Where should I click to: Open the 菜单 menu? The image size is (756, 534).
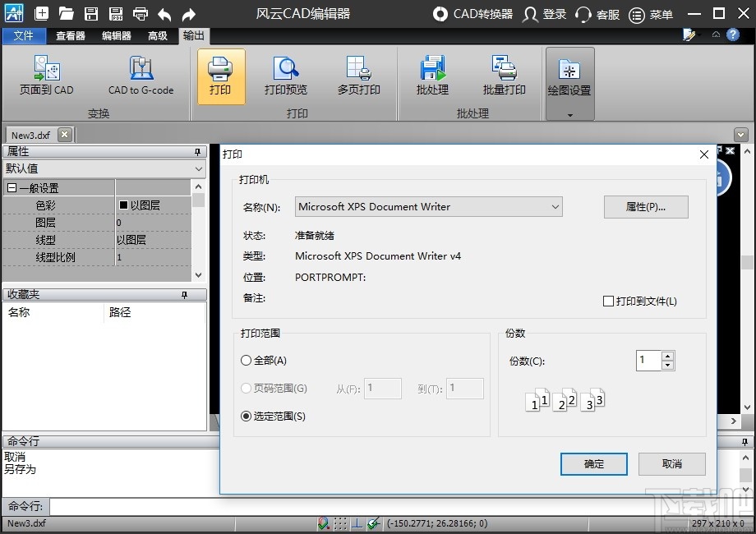click(x=652, y=15)
